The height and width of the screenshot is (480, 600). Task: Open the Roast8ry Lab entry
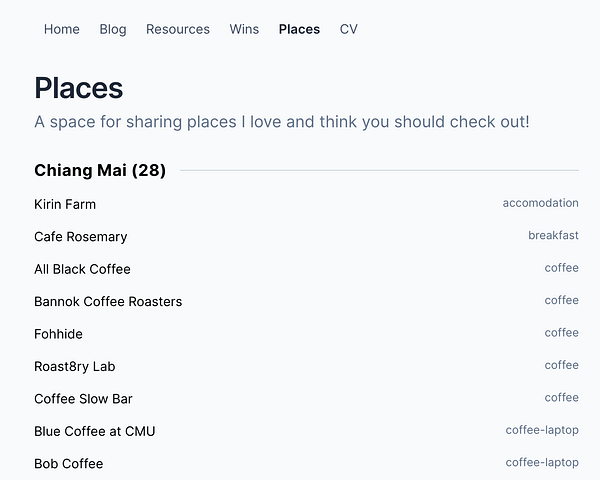click(x=74, y=367)
